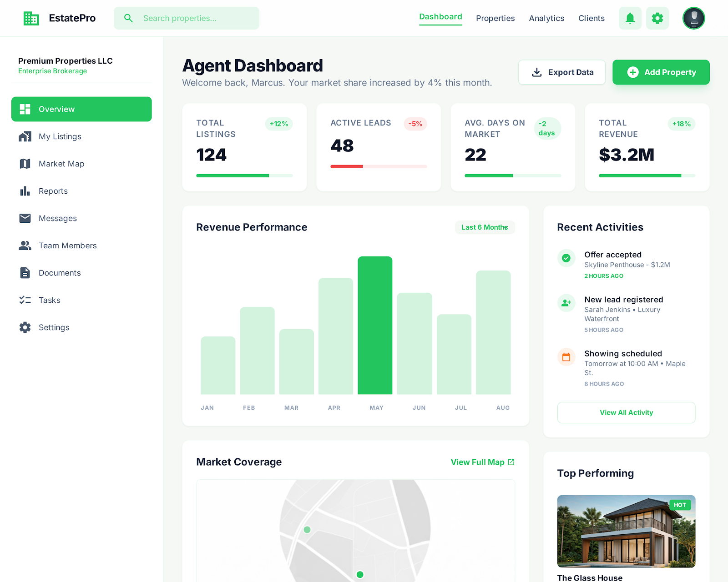Viewport: 728px width, 582px height.
Task: Open the Last 6 Months dropdown
Action: click(485, 227)
